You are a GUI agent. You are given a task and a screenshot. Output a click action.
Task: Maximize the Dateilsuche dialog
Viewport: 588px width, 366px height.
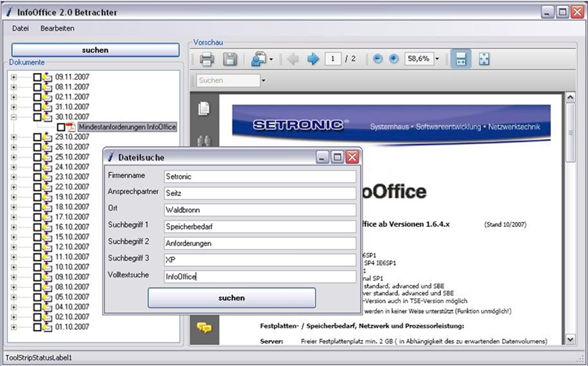337,158
